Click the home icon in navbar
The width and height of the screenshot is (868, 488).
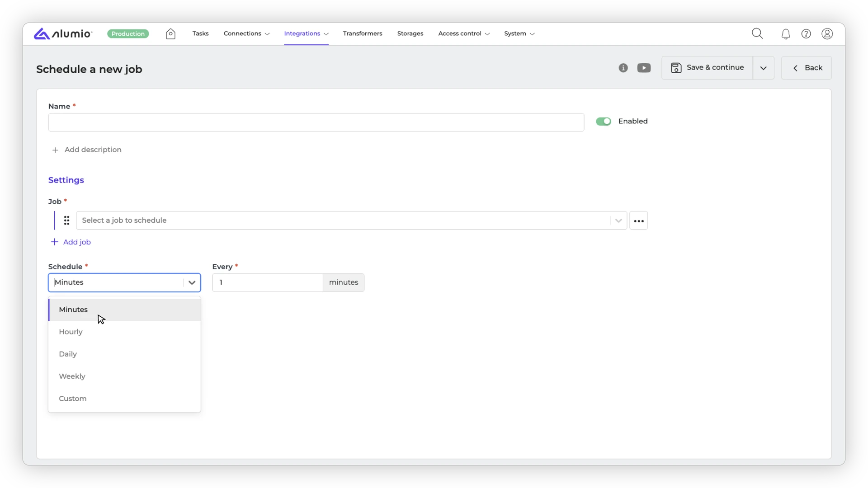[x=170, y=34]
